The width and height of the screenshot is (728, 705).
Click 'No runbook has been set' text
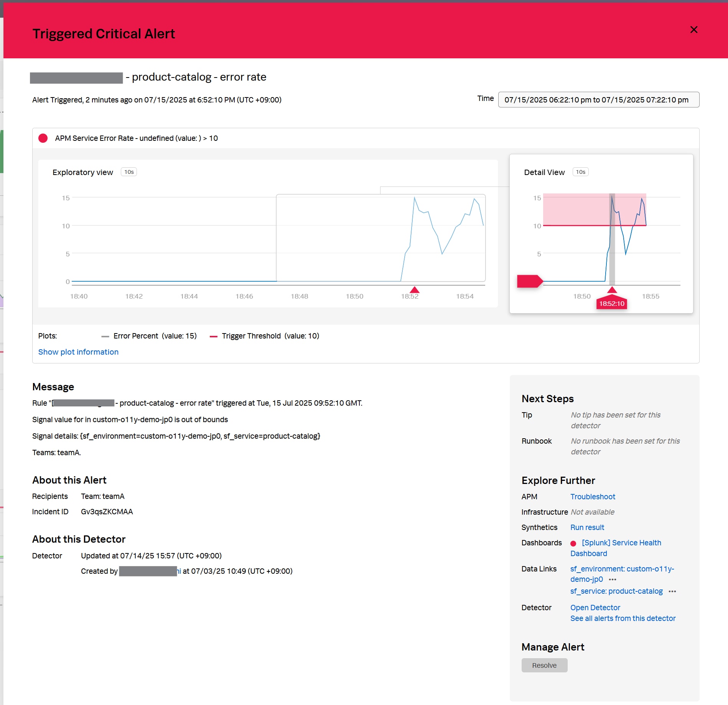point(625,446)
